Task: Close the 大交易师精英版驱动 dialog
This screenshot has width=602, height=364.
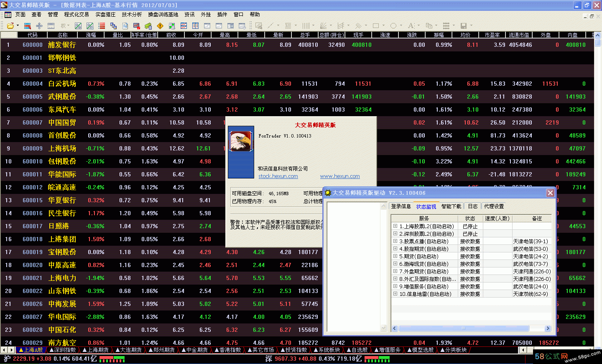Action: [x=550, y=193]
